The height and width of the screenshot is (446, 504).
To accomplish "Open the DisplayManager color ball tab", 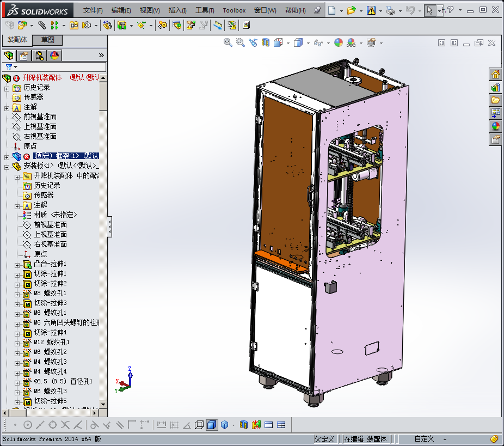I will 54,56.
